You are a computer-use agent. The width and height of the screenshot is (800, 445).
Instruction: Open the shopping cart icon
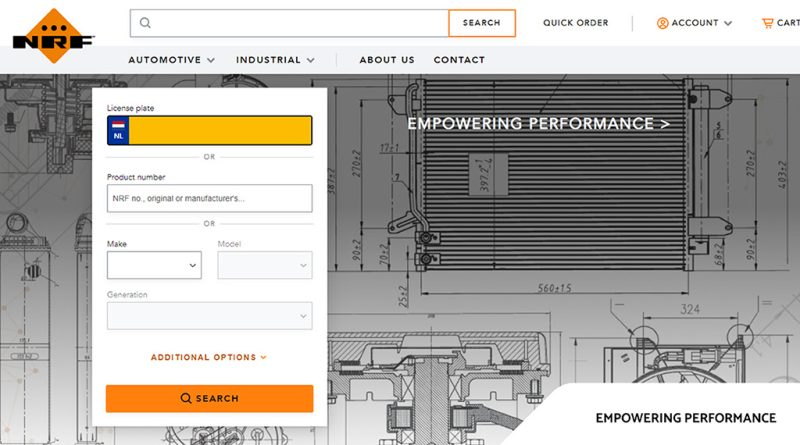[x=767, y=23]
